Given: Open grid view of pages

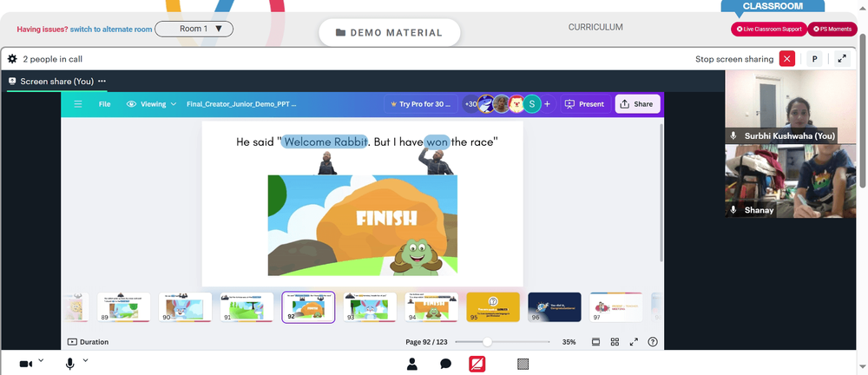Looking at the screenshot, I should (615, 342).
